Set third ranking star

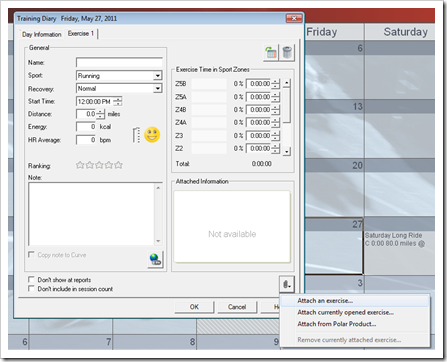pyautogui.click(x=99, y=165)
